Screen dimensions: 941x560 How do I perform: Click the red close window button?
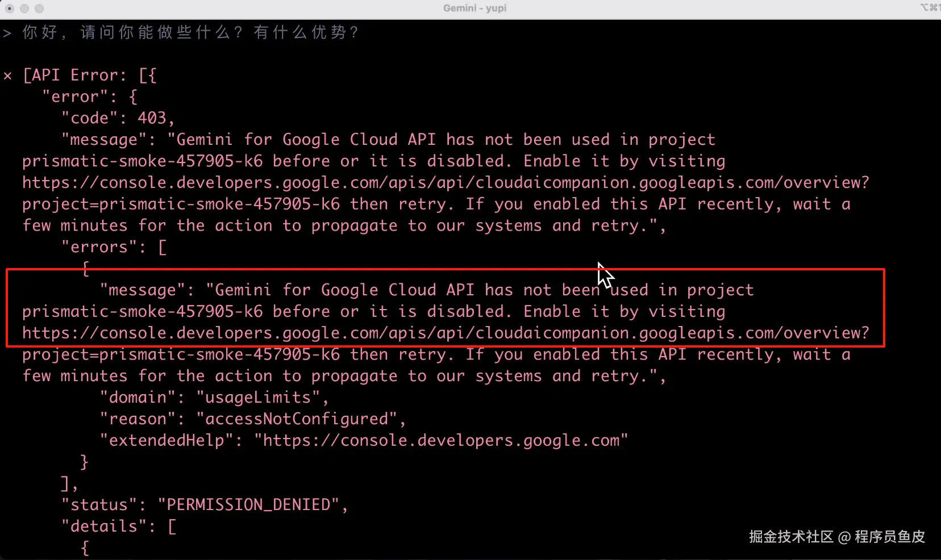[x=10, y=9]
